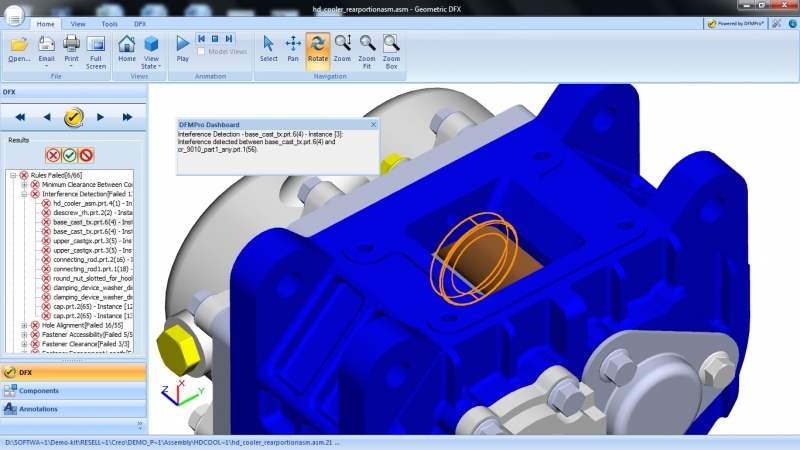The image size is (800, 450).
Task: Switch to the Tools ribbon tab
Action: click(x=109, y=22)
